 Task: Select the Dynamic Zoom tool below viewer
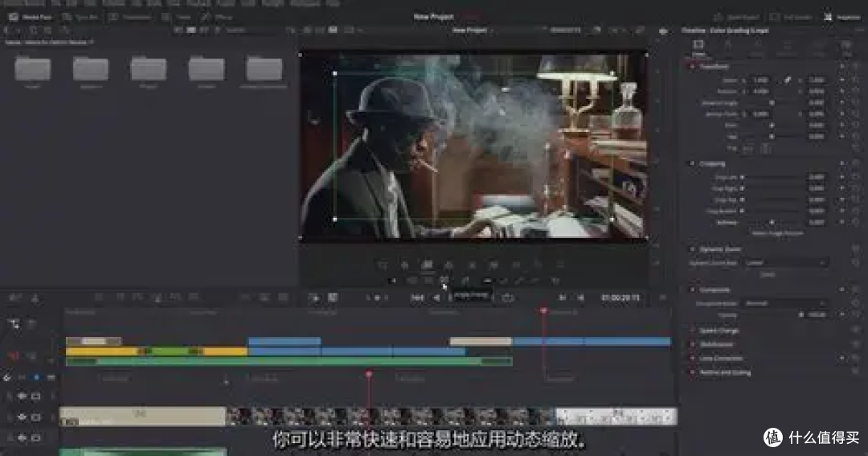pos(427,265)
